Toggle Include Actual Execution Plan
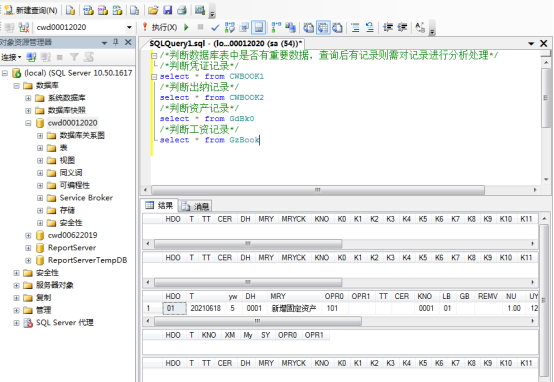 click(x=276, y=27)
